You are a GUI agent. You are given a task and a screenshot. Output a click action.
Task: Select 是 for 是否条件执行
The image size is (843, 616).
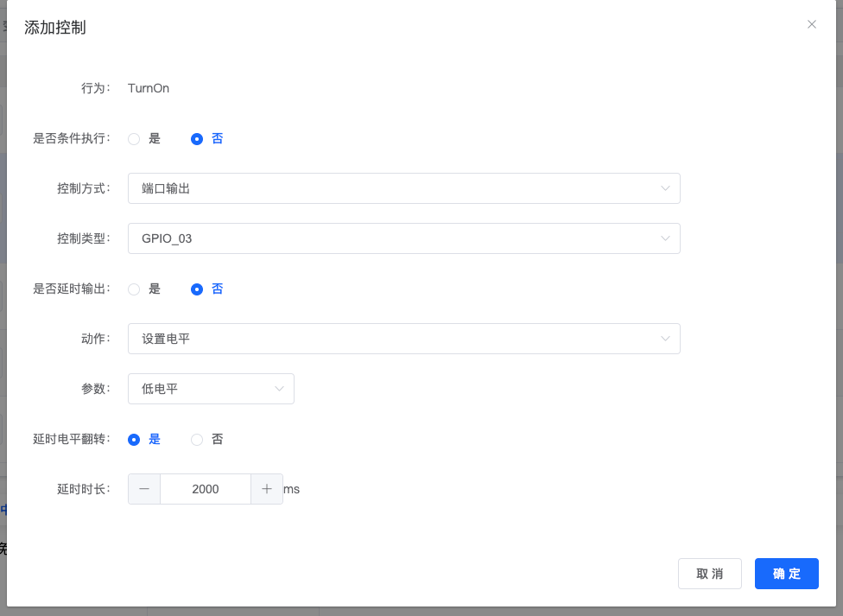(x=134, y=138)
